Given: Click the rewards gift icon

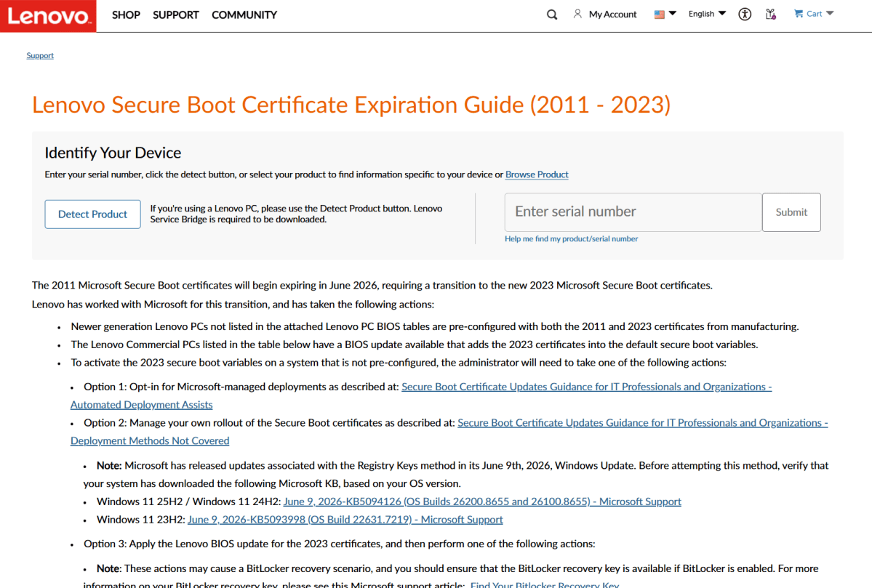Looking at the screenshot, I should (771, 15).
